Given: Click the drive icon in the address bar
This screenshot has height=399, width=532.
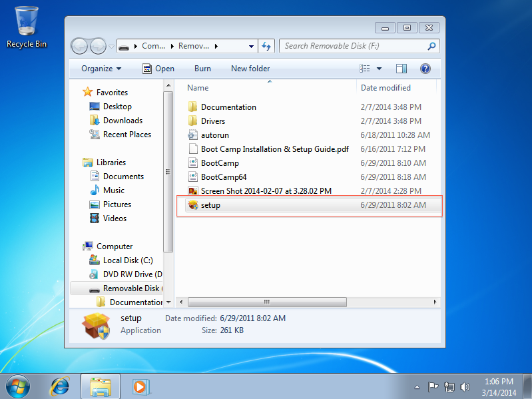Looking at the screenshot, I should [124, 47].
